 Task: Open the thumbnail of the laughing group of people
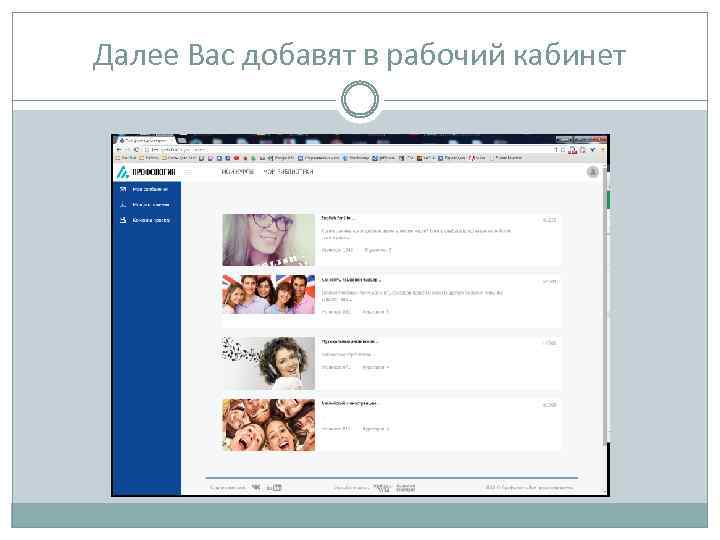pyautogui.click(x=269, y=425)
